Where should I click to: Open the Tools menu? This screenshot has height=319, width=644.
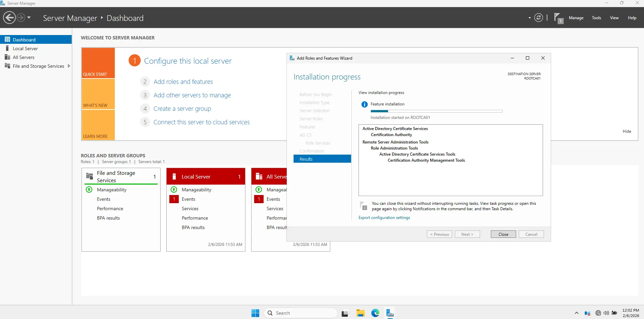[x=597, y=18]
